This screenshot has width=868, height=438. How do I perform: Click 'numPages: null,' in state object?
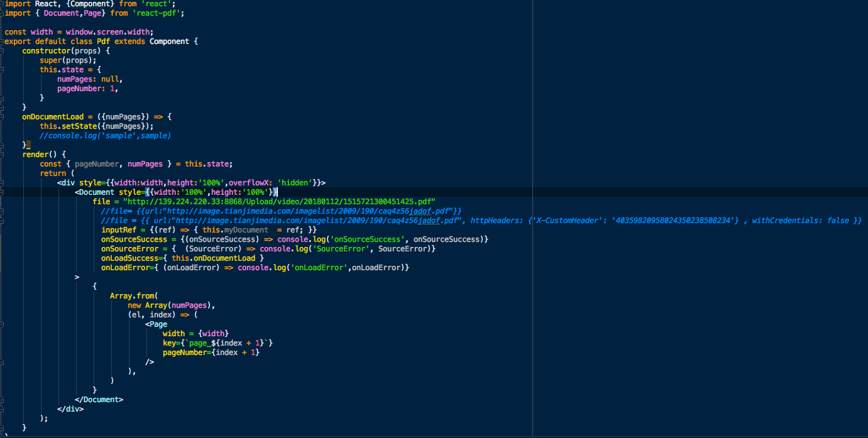point(90,79)
